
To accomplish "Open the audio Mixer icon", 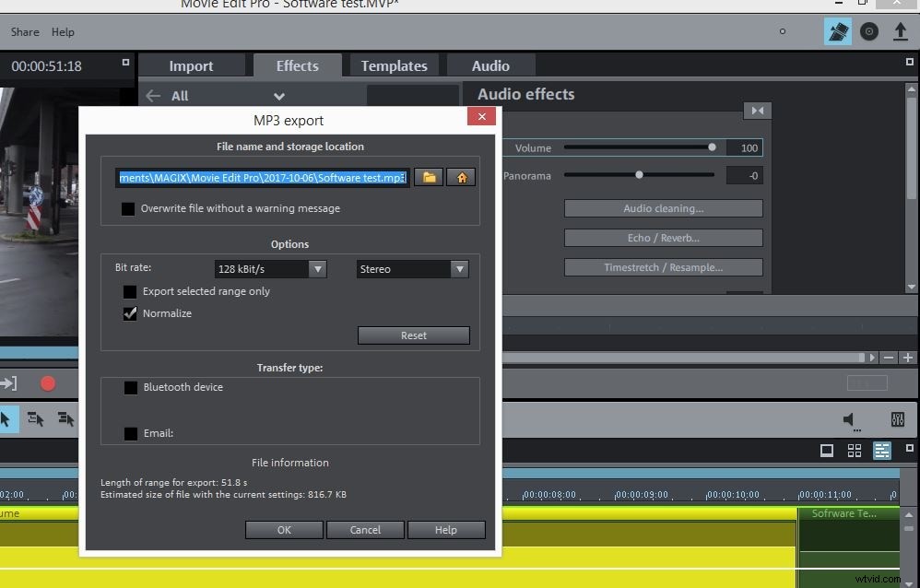I will [897, 419].
